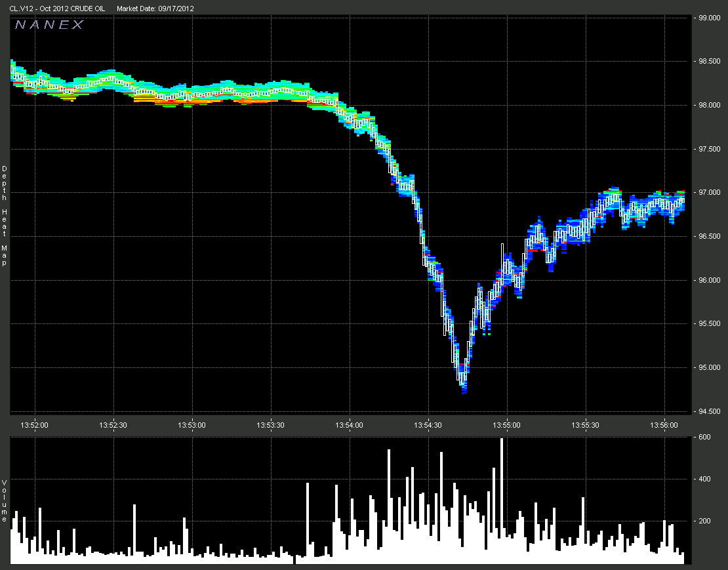The height and width of the screenshot is (570, 728).
Task: Select the 13:54:00 time marker
Action: [350, 425]
